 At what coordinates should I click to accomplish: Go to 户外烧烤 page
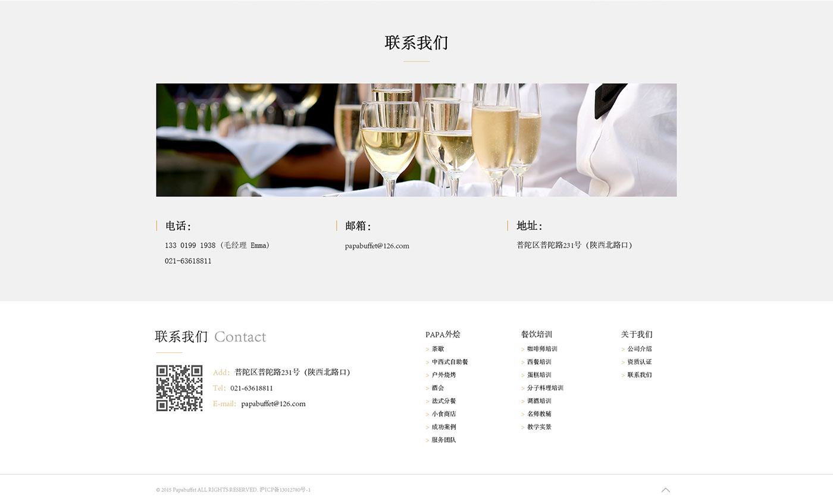click(443, 375)
